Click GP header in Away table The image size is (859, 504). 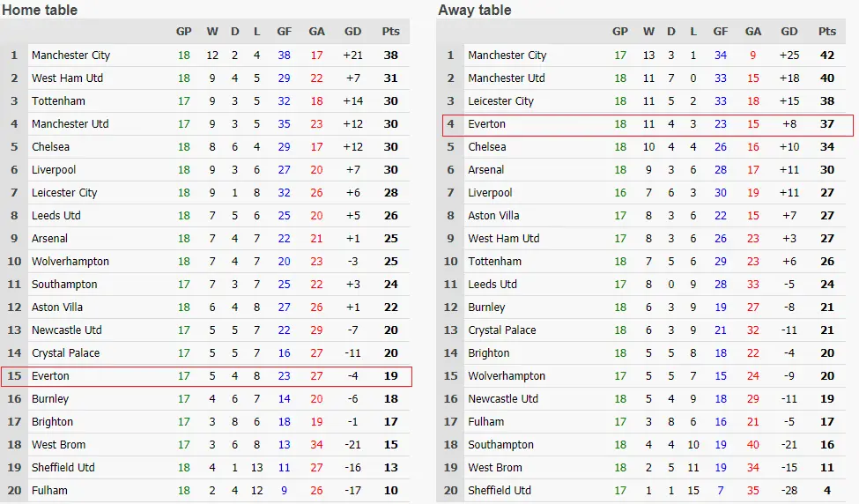coord(620,32)
